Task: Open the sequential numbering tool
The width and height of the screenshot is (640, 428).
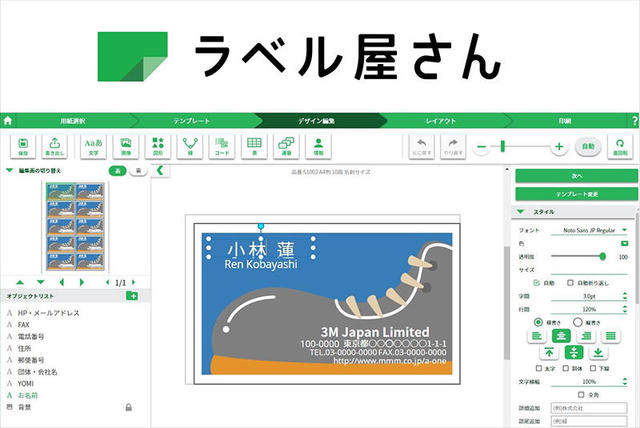Action: point(286,146)
